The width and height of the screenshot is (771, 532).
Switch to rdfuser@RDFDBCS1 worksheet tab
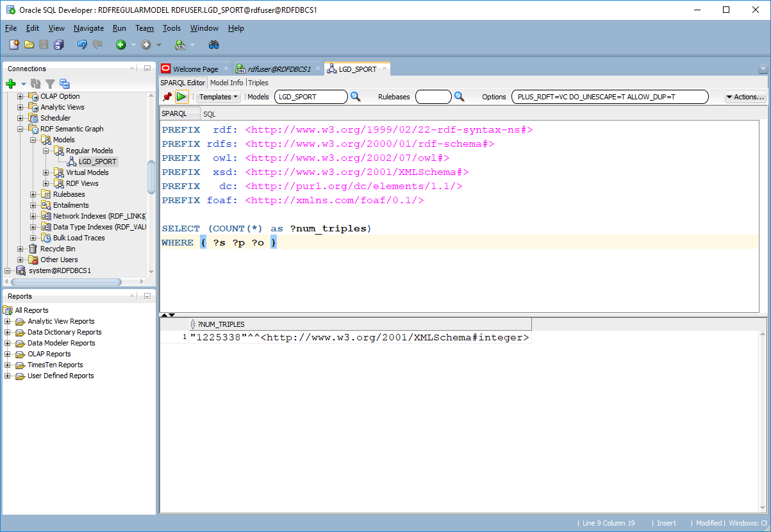coord(279,69)
